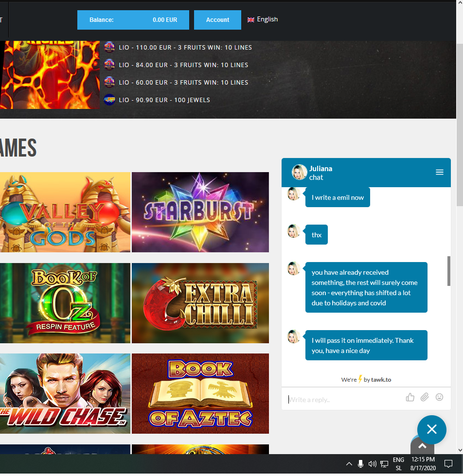Click the Balance 0.00 EUR button
Image resolution: width=463 pixels, height=476 pixels.
[x=133, y=20]
